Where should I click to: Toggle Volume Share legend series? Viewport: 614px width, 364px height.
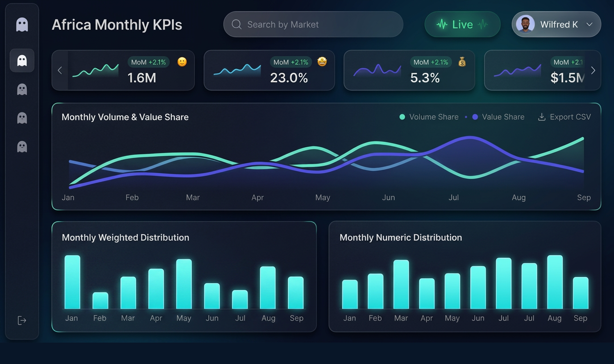pos(429,117)
